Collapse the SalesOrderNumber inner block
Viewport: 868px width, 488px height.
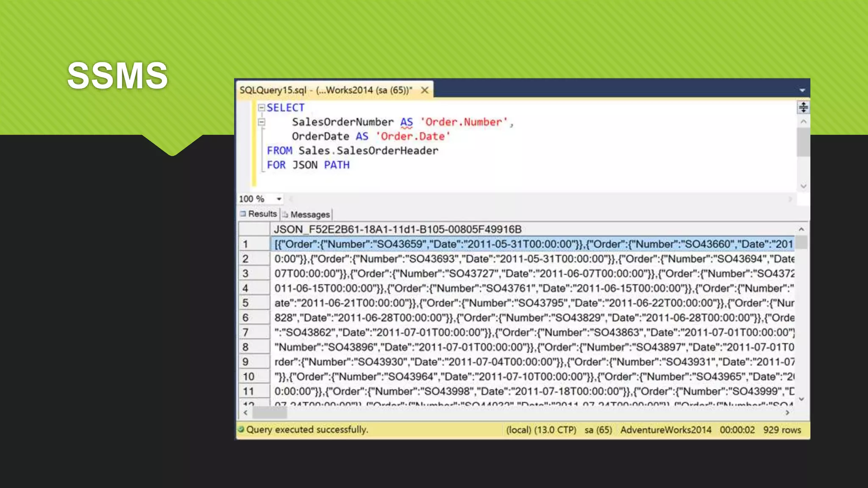[x=262, y=122]
